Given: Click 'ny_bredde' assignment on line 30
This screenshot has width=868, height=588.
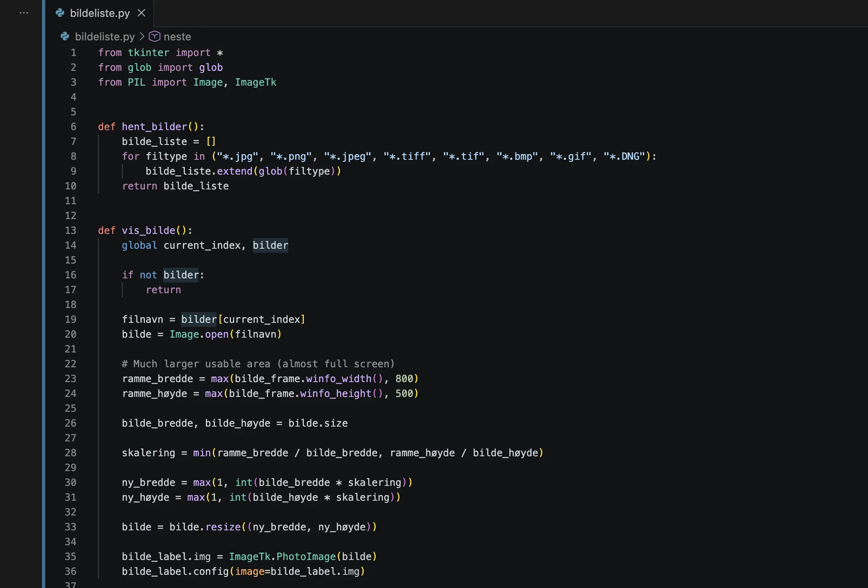Looking at the screenshot, I should 149,483.
